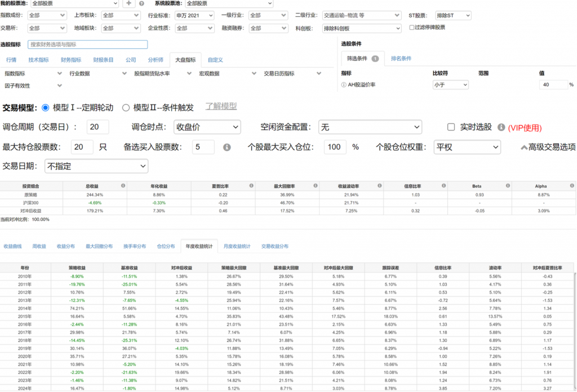The image size is (577, 392).
Task: Open the 技术指标 tab
Action: coord(38,60)
